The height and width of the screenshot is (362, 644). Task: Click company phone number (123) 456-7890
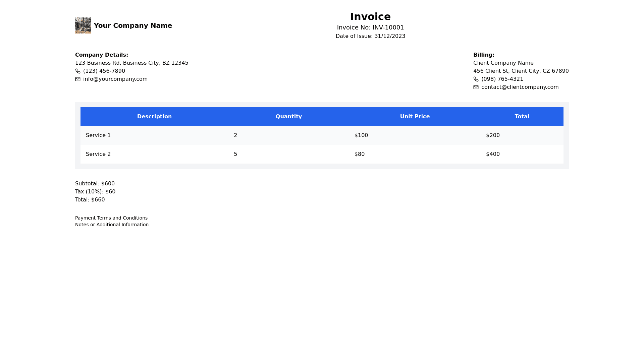point(104,71)
